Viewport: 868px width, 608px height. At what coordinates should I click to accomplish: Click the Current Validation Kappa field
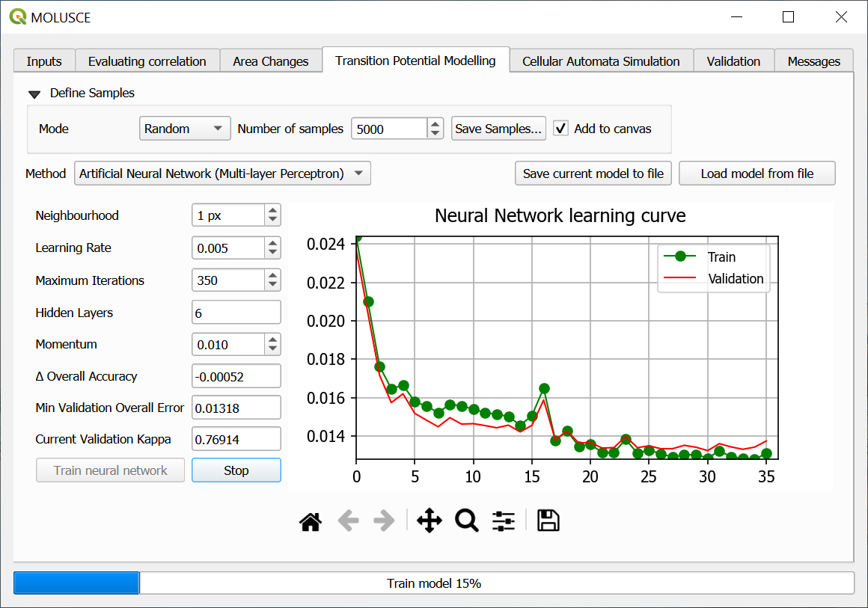[236, 439]
